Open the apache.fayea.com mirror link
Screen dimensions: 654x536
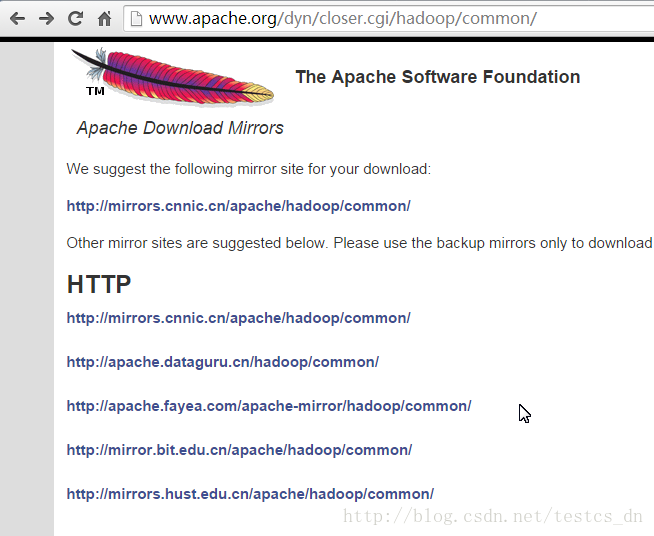point(269,406)
